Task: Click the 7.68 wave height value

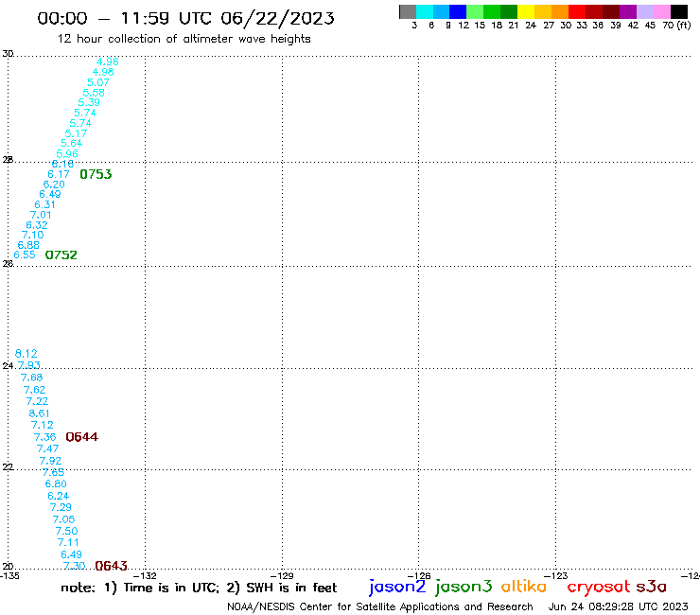Action: pos(32,378)
